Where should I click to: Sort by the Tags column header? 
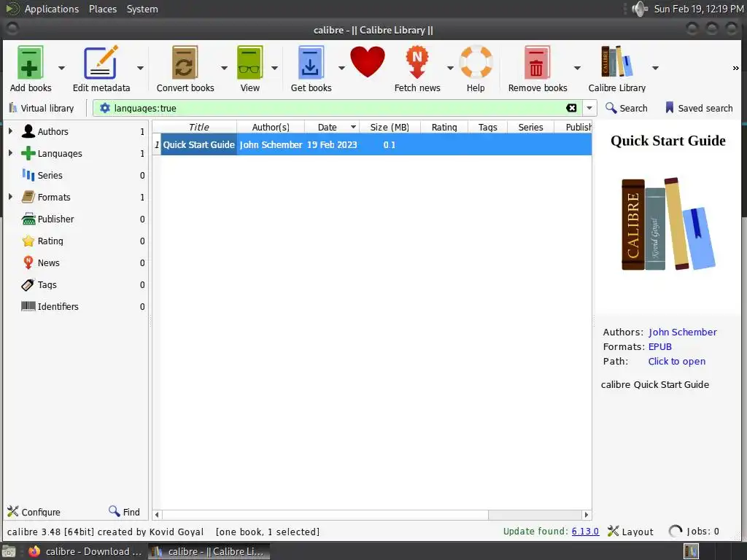tap(487, 127)
